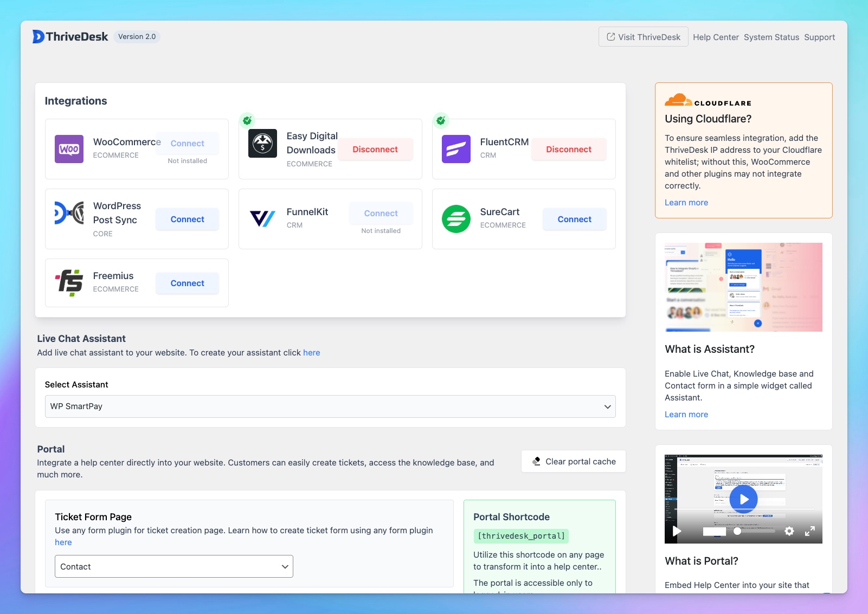This screenshot has width=868, height=614.
Task: Open the Ticket Form Page Contact dropdown
Action: 174,566
